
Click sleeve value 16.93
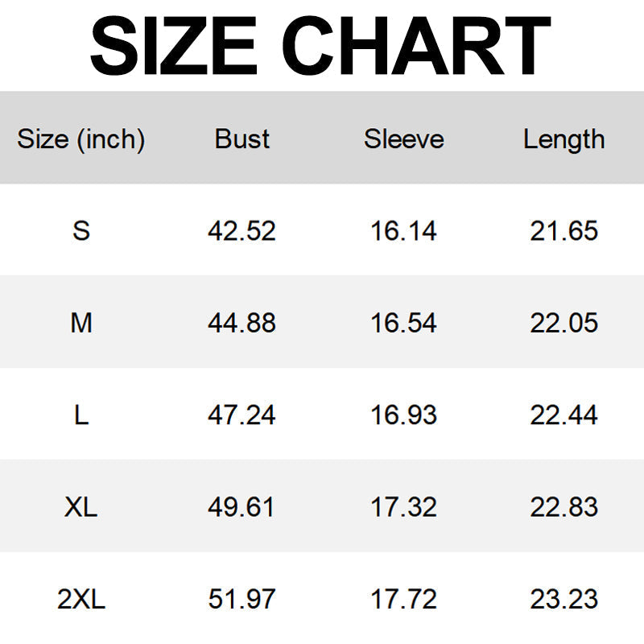coord(403,415)
